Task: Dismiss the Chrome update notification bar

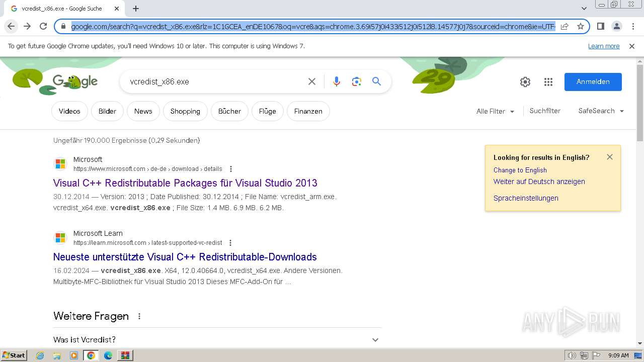Action: click(632, 46)
